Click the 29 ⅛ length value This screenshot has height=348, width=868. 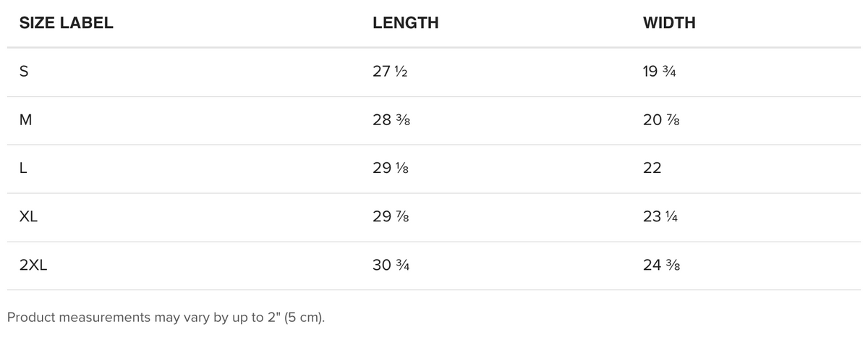pos(392,169)
